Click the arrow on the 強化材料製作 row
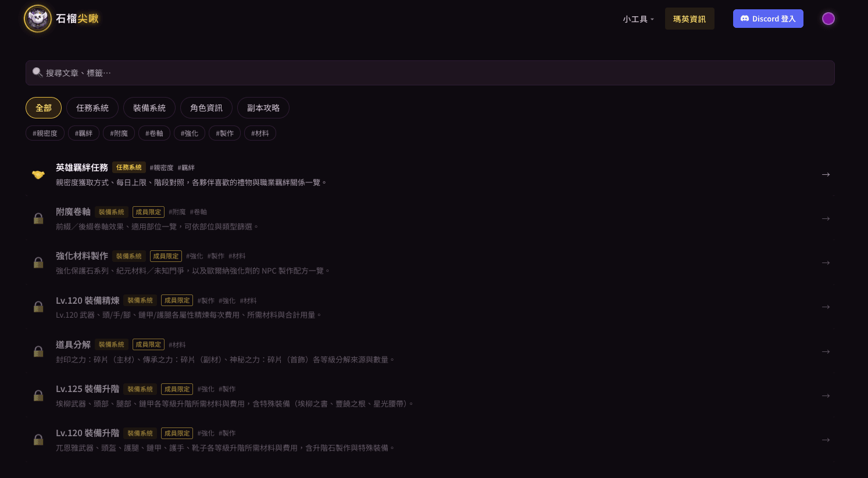Screen dimensions: 868x478 826,263
